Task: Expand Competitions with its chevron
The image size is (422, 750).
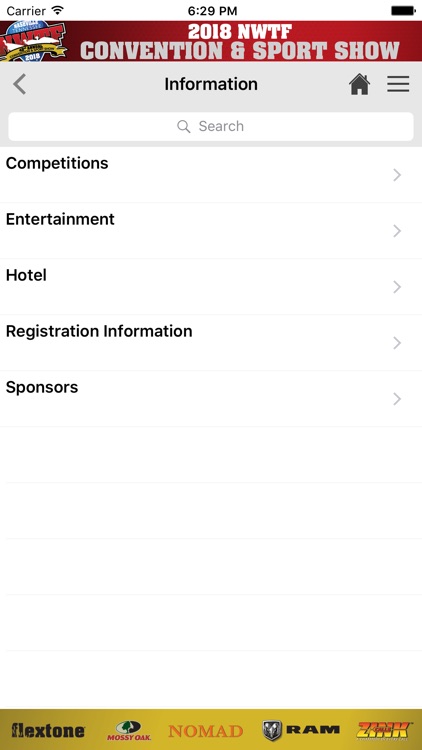Action: [x=397, y=175]
